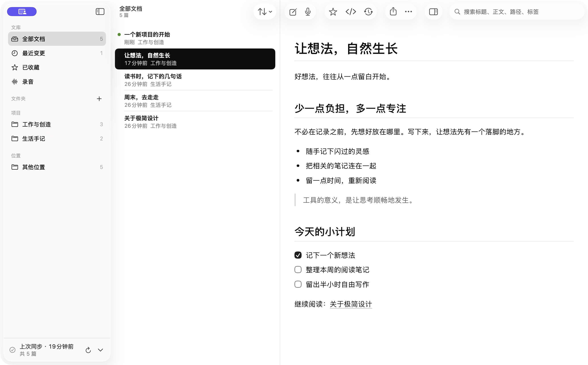This screenshot has height=365, width=588.
Task: Open 已收藏 favorites list
Action: (57, 67)
